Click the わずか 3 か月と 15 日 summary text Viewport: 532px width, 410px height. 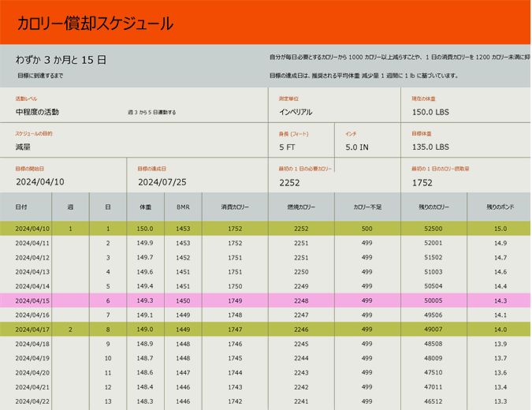click(61, 60)
